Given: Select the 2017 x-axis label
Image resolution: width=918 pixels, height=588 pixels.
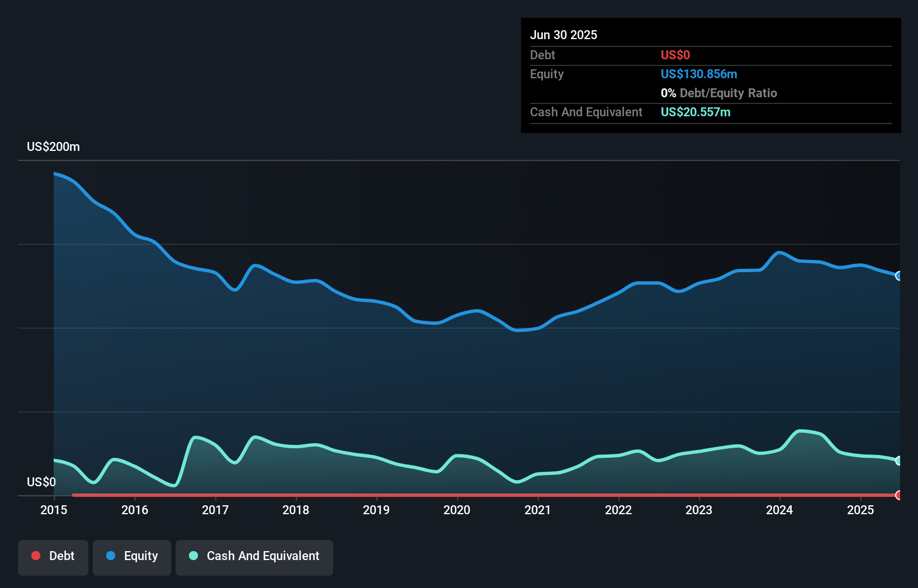Looking at the screenshot, I should [x=215, y=510].
